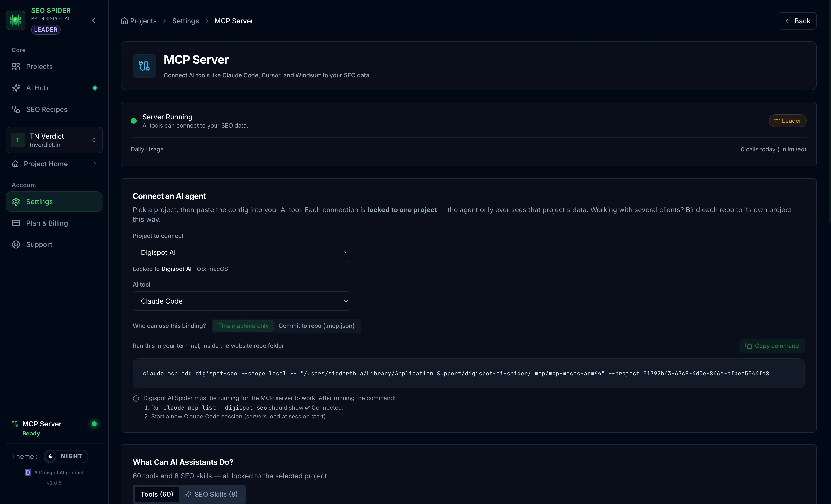This screenshot has height=504, width=831.
Task: Click the green status dot beside AI Hub
Action: coord(95,88)
